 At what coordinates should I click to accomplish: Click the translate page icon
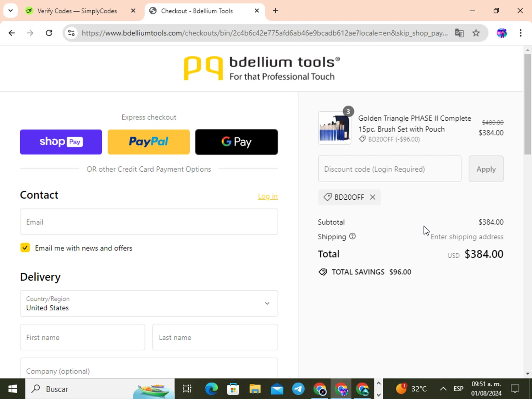point(459,33)
